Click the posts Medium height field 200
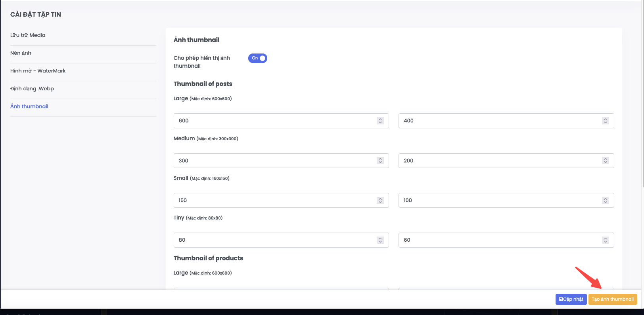 [506, 160]
